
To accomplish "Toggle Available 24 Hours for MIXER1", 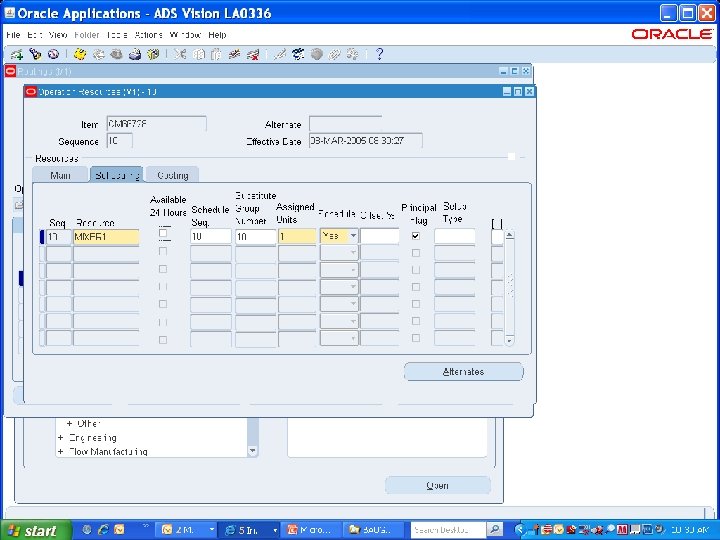I will click(x=163, y=233).
